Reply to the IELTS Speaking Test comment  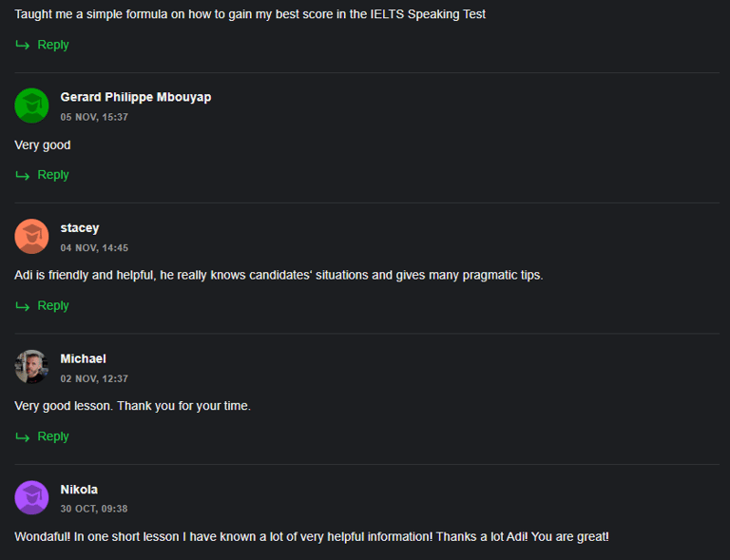(53, 45)
